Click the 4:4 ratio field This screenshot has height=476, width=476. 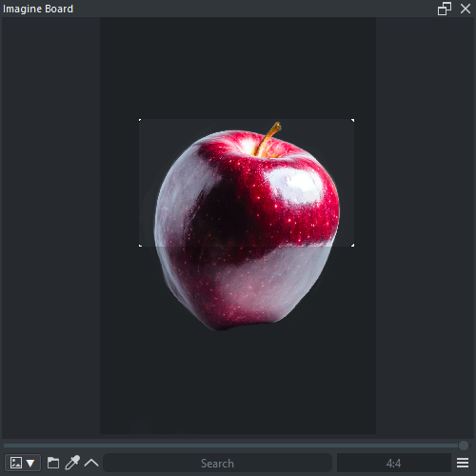click(x=393, y=463)
